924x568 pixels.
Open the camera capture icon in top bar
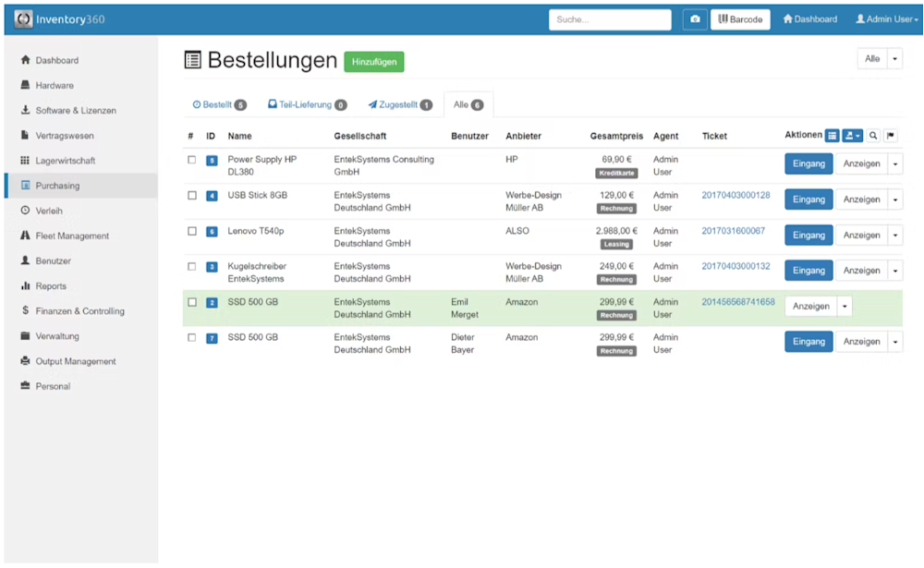coord(695,18)
